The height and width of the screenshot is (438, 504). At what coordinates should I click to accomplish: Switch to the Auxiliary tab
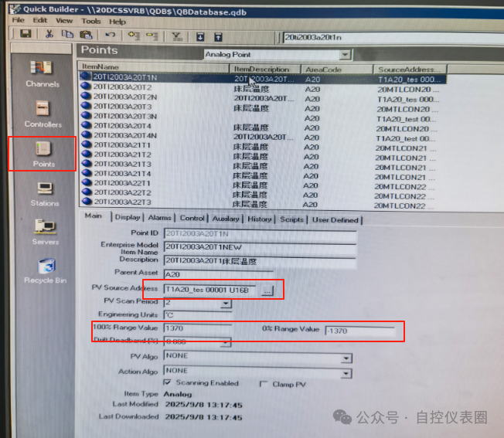[x=226, y=219]
